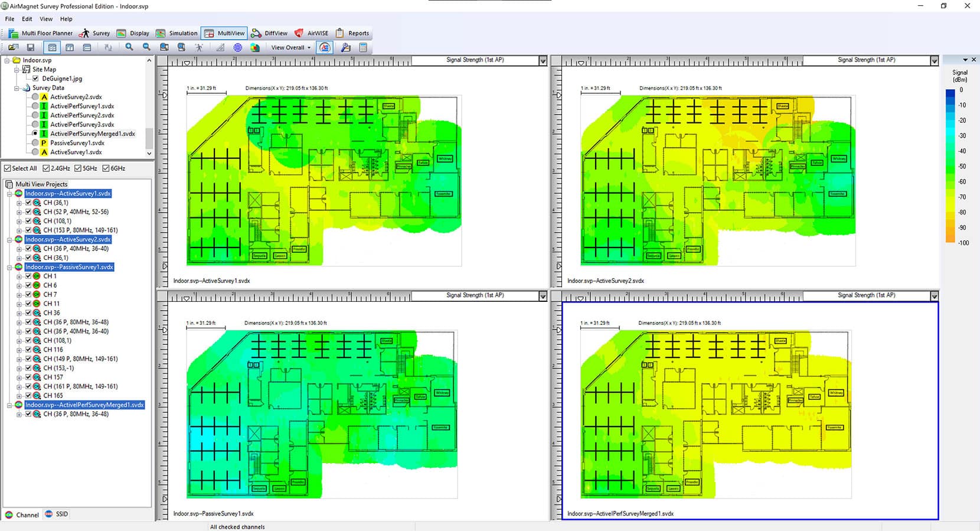Open the Help menu
The height and width of the screenshot is (531, 980).
[66, 19]
